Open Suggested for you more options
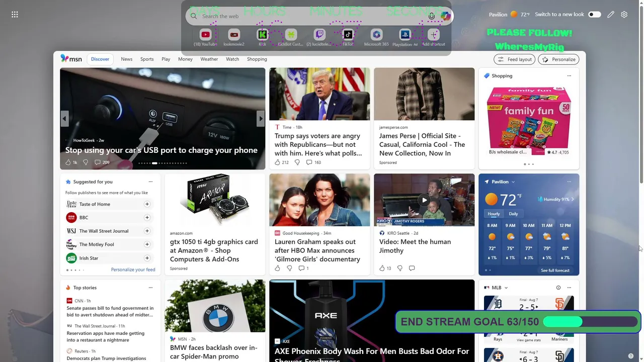The height and width of the screenshot is (362, 644). [150, 182]
